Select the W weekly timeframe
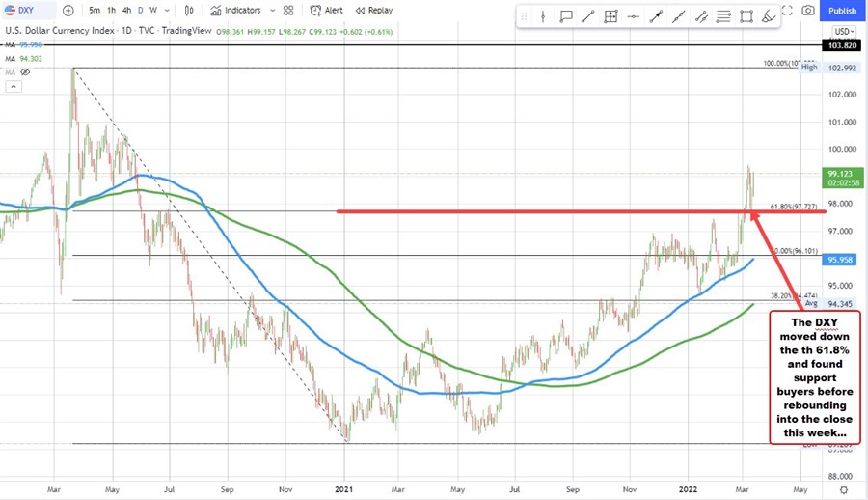 tap(153, 10)
